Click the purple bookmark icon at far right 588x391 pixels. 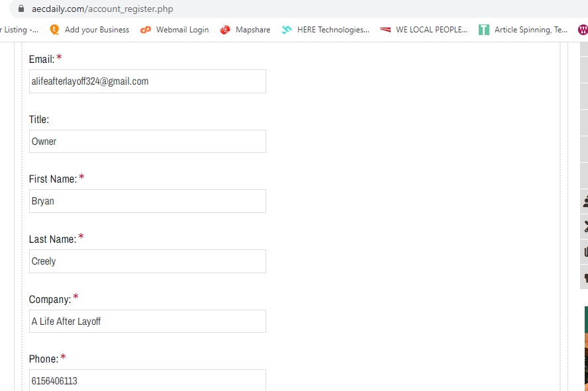[x=583, y=30]
